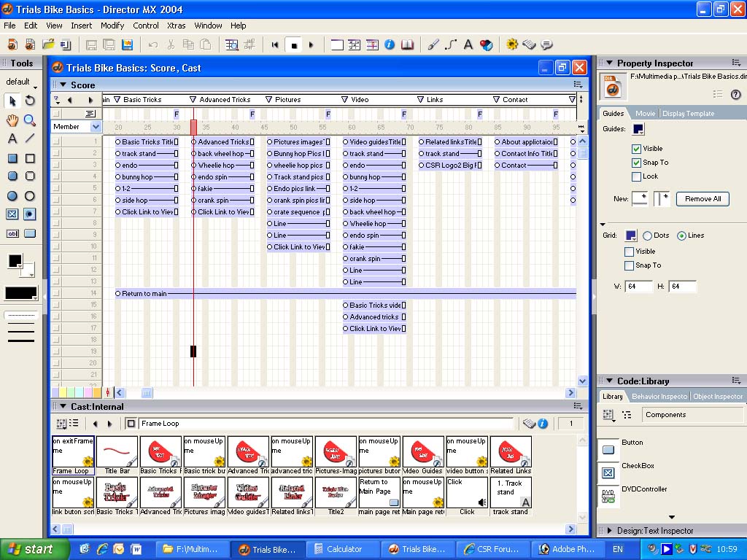Screen dimensions: 747x560
Task: Collapse the Code:Library panel
Action: tap(609, 381)
